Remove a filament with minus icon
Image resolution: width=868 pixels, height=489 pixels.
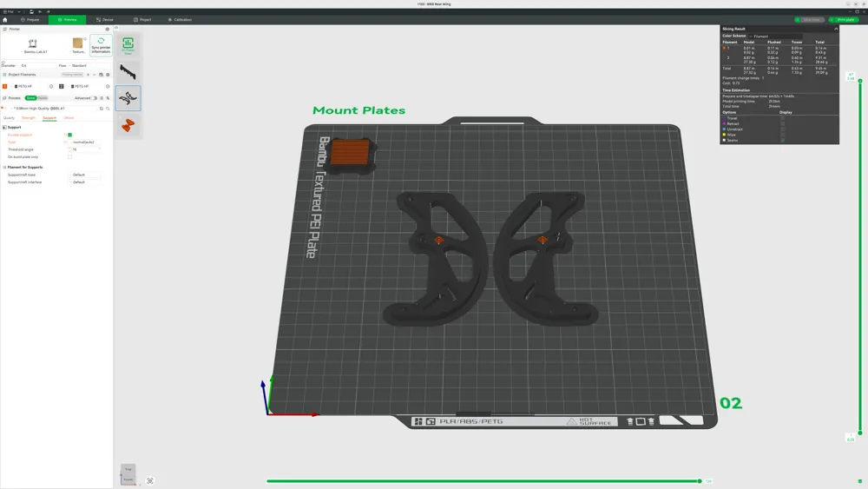(x=94, y=74)
